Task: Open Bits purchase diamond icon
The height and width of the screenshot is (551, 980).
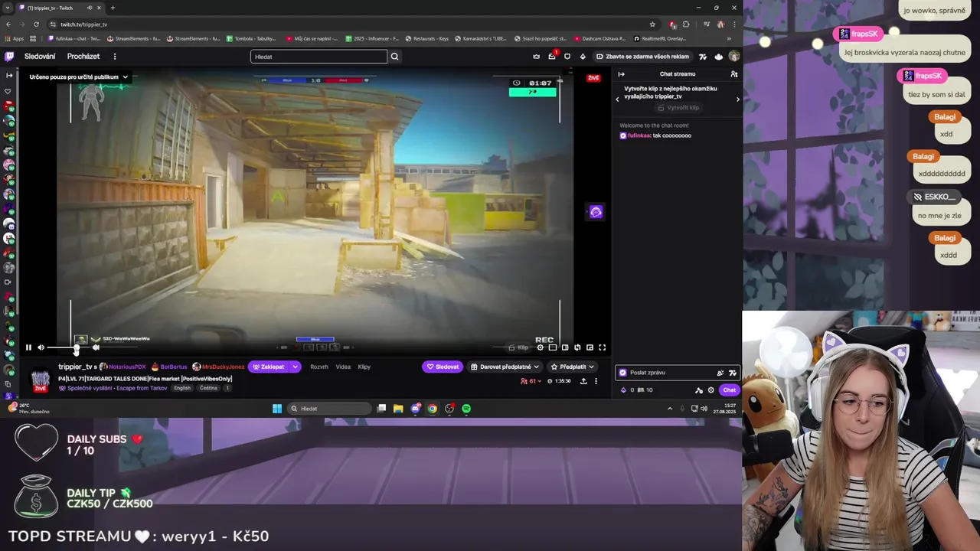Action: click(583, 56)
